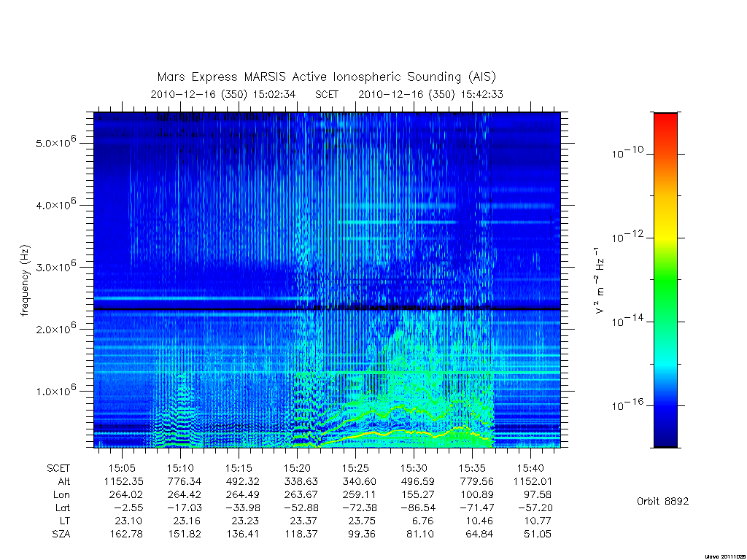Click the 'SZA' row header
Screen dimensions: 747x560
(61, 534)
